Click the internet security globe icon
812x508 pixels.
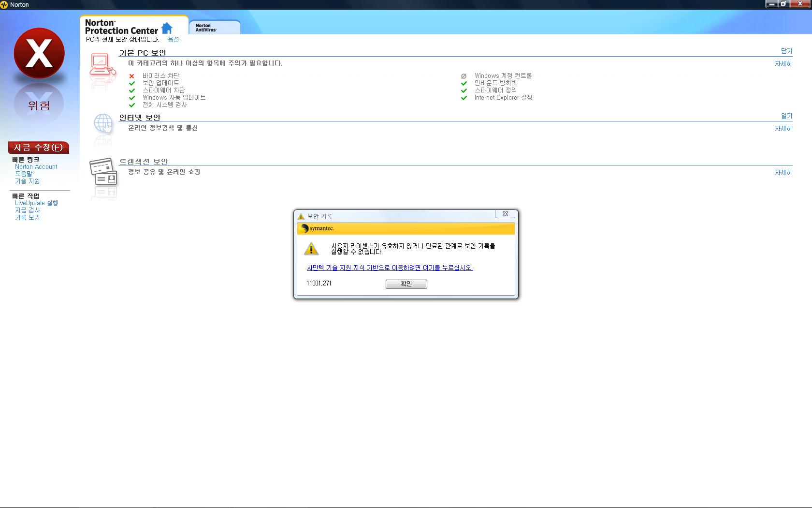(103, 124)
